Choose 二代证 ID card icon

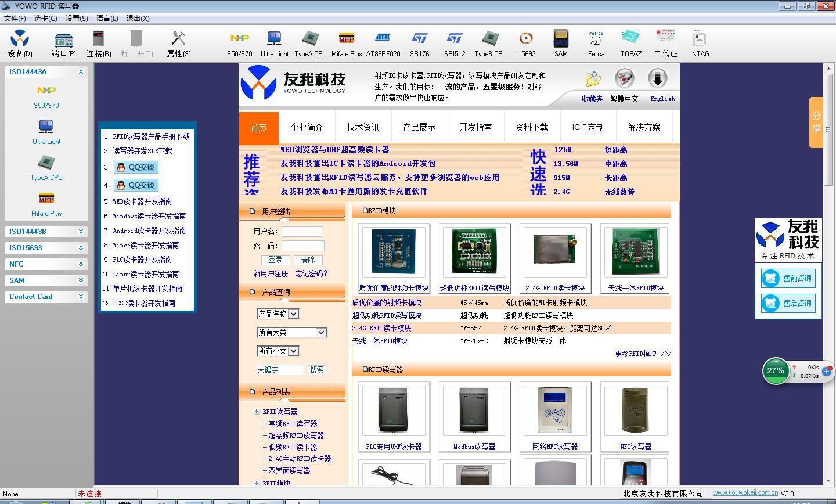[x=665, y=44]
